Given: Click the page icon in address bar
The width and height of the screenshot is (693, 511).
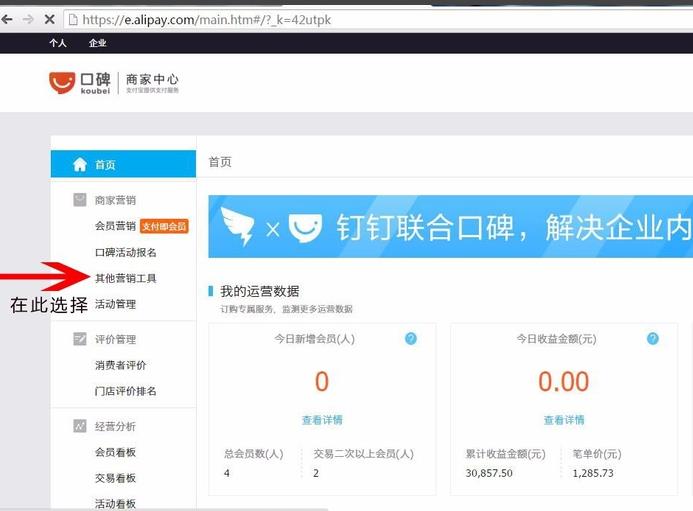Looking at the screenshot, I should [x=73, y=19].
